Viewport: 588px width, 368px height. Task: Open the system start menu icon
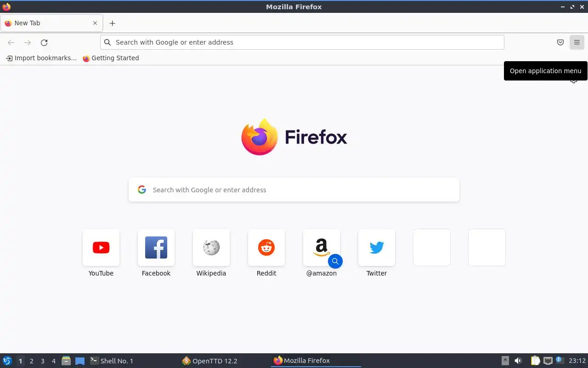[x=7, y=361]
